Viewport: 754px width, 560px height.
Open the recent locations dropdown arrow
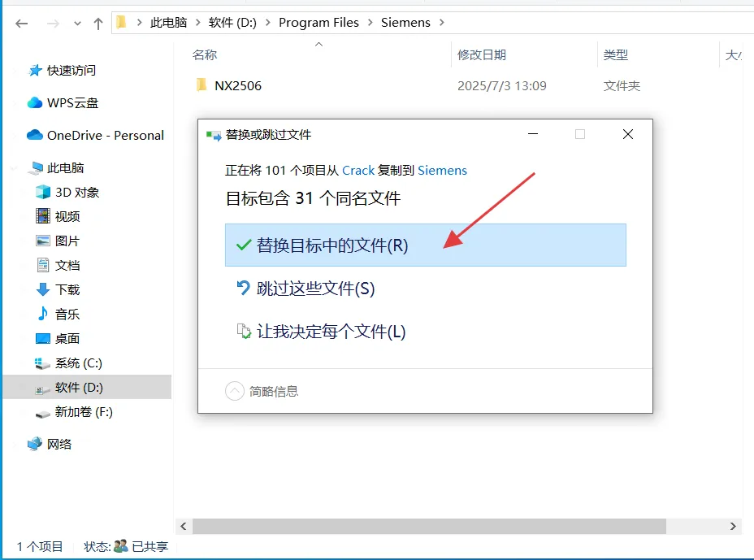click(x=77, y=23)
